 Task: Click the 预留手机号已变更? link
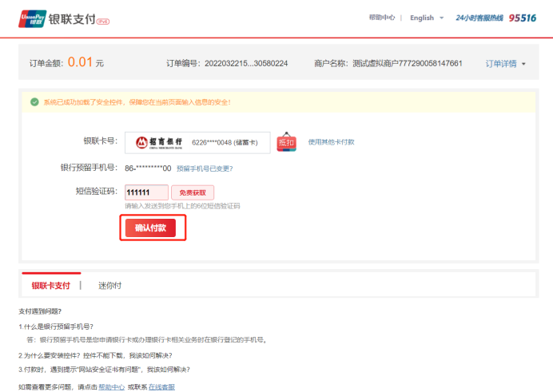pyautogui.click(x=205, y=168)
